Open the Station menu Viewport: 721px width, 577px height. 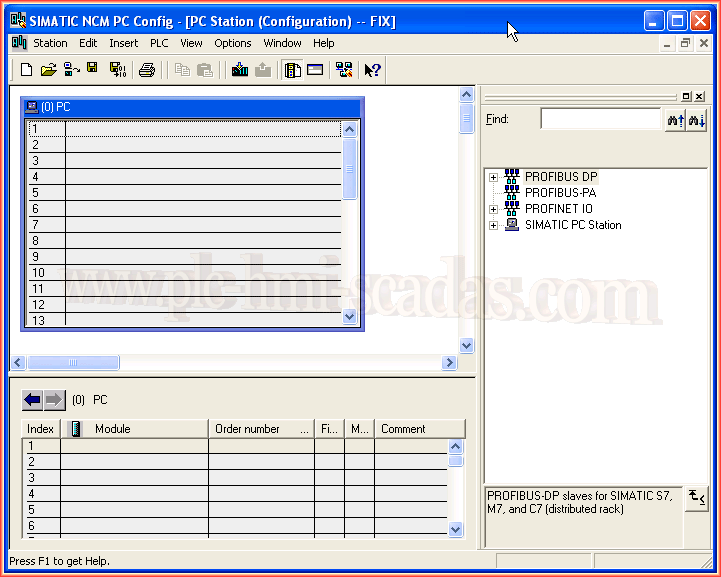[x=50, y=43]
